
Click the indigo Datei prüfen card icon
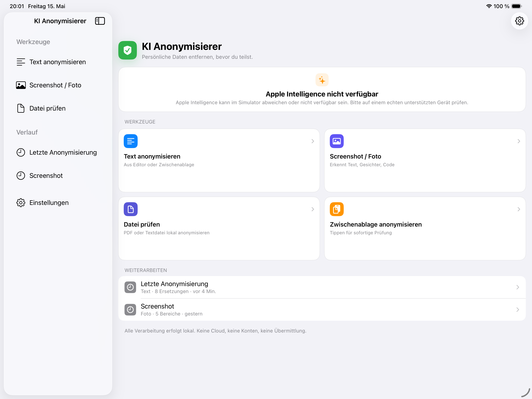coord(131,209)
